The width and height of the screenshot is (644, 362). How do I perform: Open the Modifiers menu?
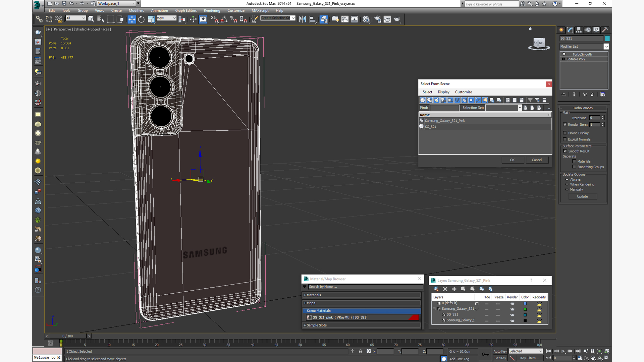(136, 10)
